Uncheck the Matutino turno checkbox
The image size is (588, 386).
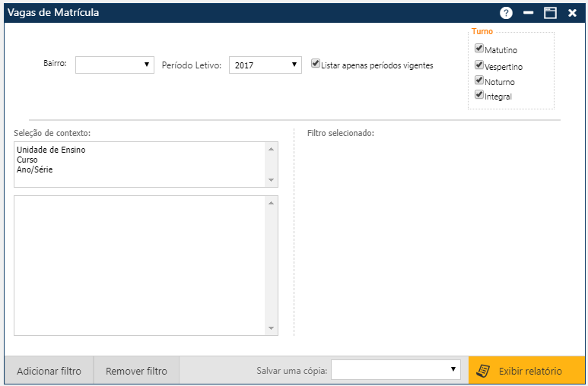(479, 49)
